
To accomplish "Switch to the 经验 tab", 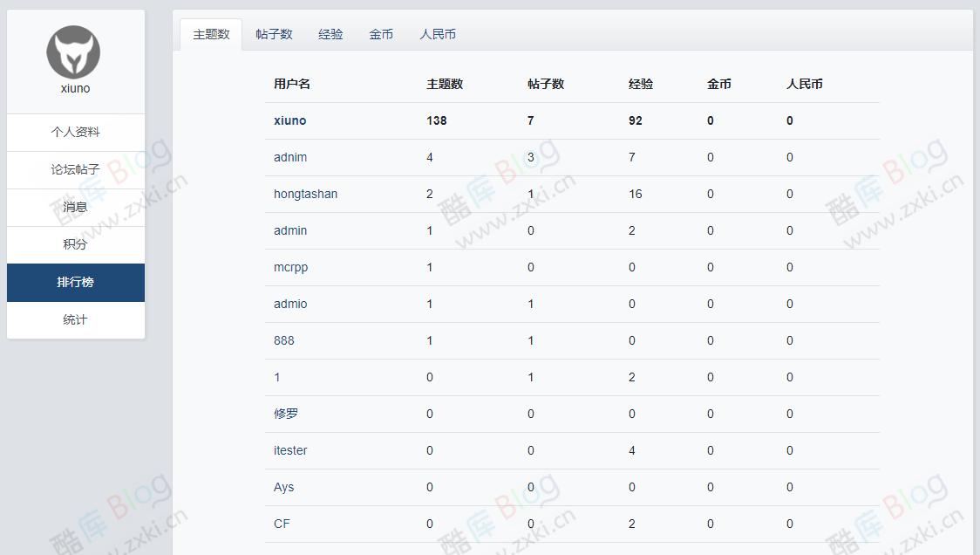I will (331, 33).
